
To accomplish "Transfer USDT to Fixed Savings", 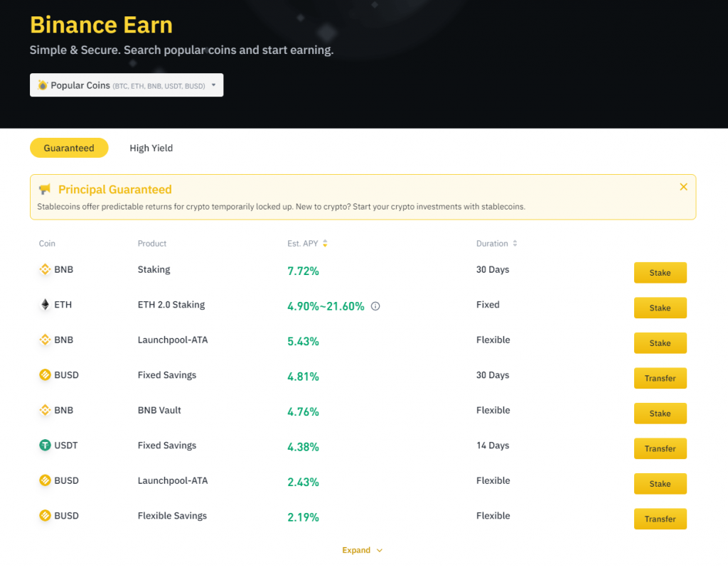I will coord(660,448).
